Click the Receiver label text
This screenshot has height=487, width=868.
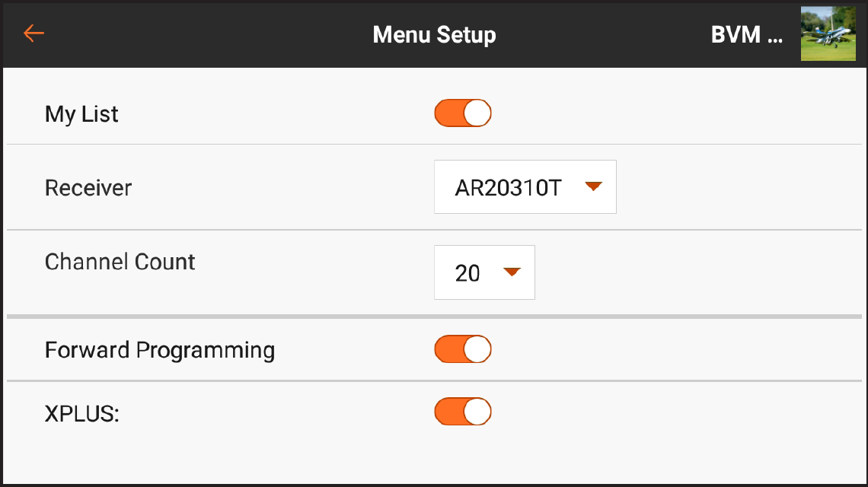tap(88, 187)
